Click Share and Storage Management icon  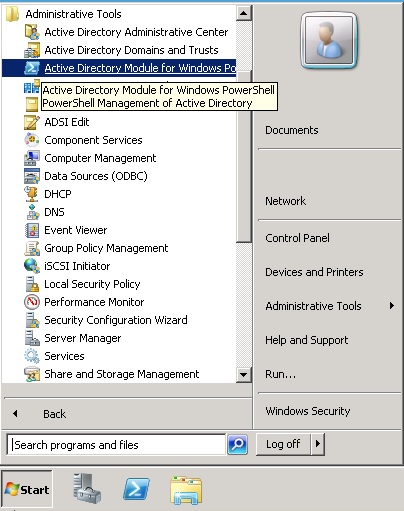(x=32, y=374)
